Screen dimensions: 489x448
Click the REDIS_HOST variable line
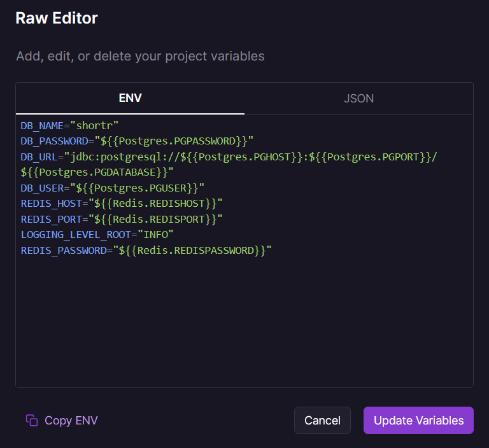pos(122,204)
